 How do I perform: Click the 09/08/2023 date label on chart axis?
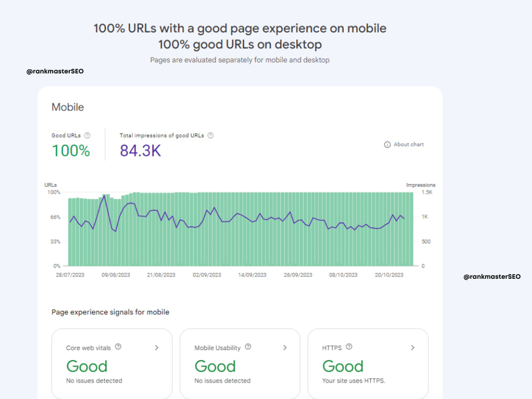tap(115, 275)
